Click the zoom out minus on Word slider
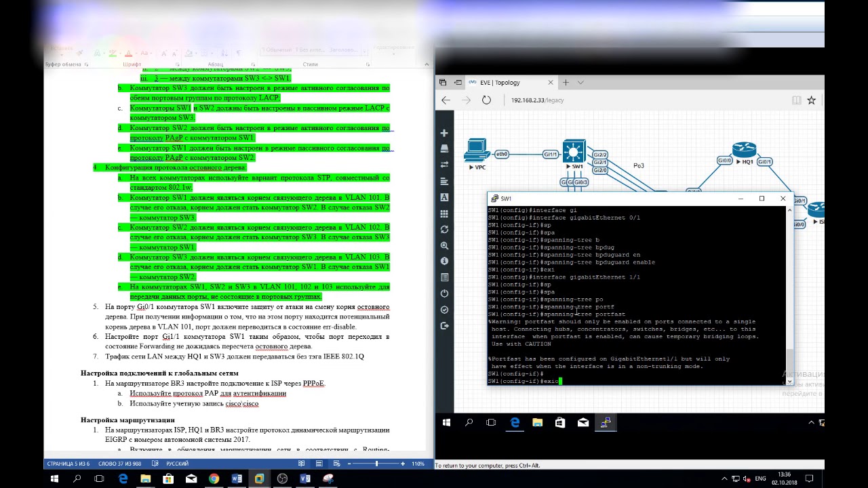Viewport: 868px width, 488px height. click(349, 464)
